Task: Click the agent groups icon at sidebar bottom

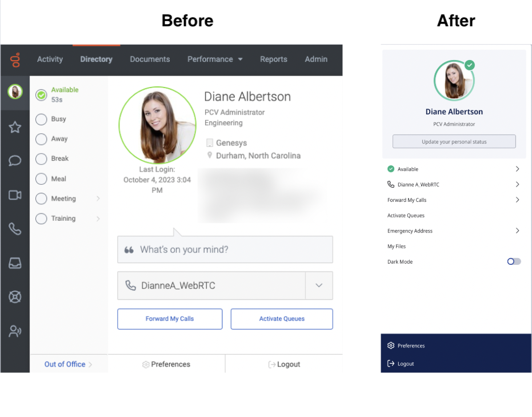Action: click(x=14, y=331)
